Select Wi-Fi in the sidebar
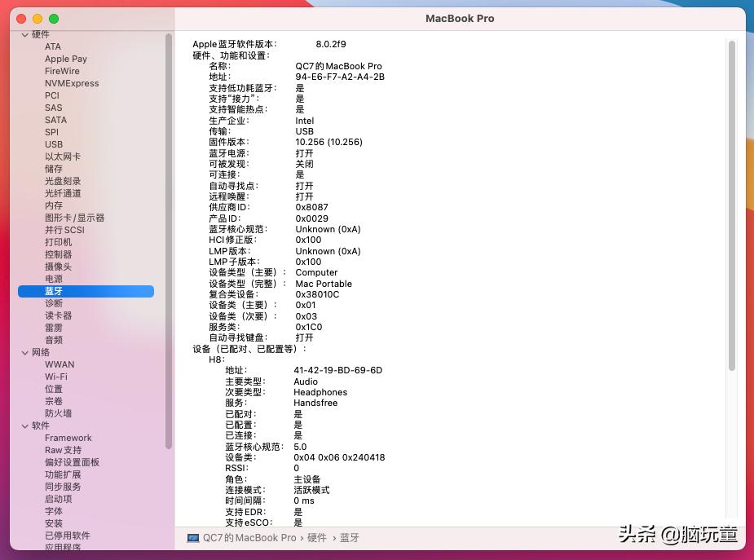This screenshot has height=560, width=754. click(x=57, y=377)
